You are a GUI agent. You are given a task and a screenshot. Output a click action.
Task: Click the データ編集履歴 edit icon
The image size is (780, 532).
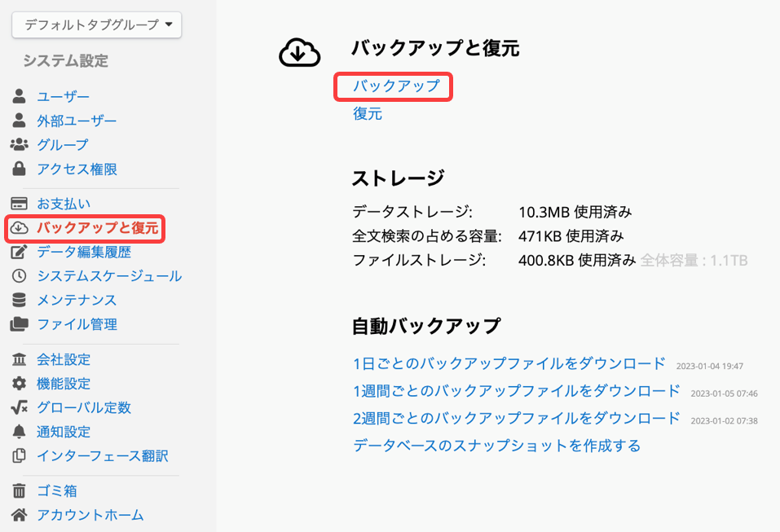[x=20, y=253]
